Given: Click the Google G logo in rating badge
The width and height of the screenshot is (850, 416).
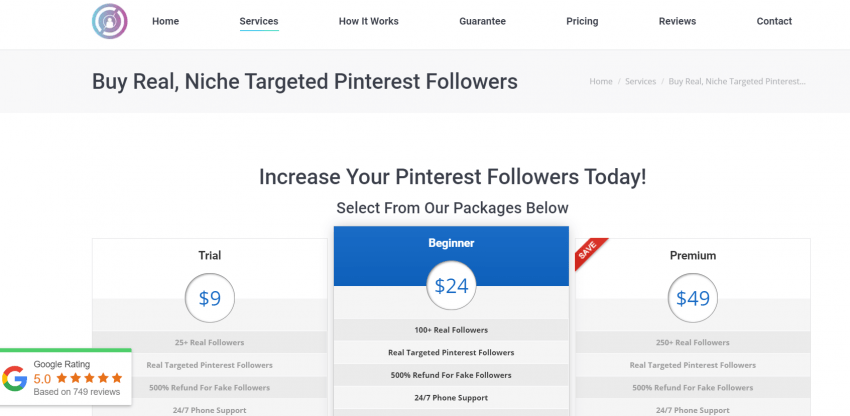Looking at the screenshot, I should 15,378.
